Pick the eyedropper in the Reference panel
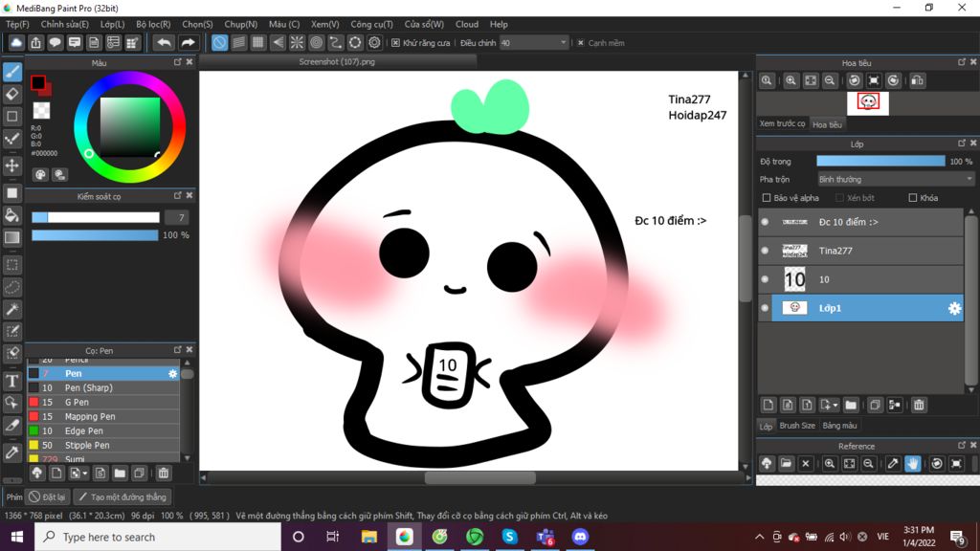The width and height of the screenshot is (980, 551). click(893, 464)
